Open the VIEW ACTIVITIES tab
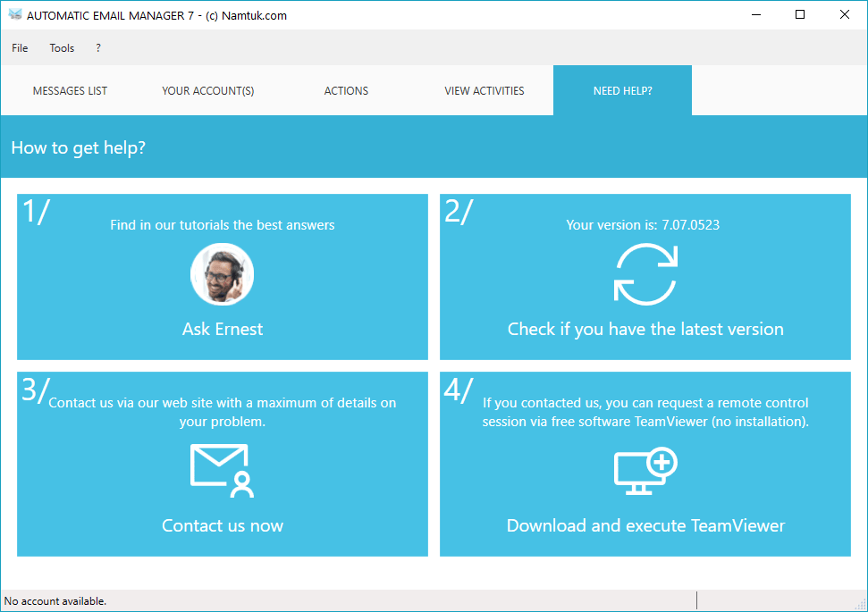 click(485, 91)
